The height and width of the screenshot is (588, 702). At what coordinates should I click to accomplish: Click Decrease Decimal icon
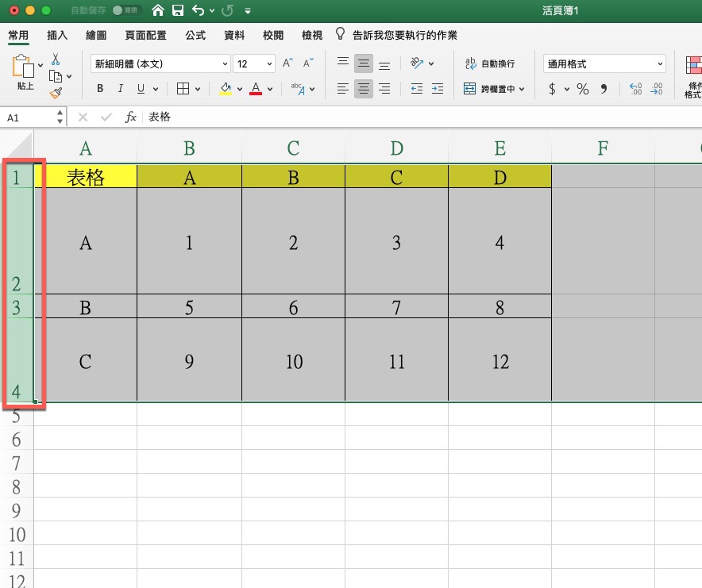tap(657, 89)
